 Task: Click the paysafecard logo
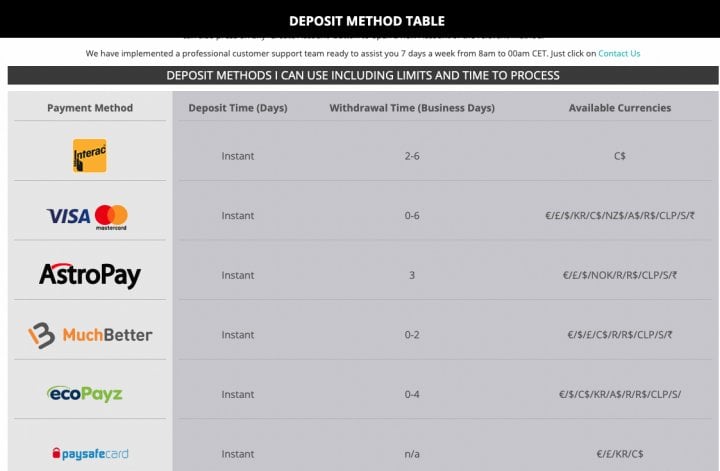pos(90,454)
